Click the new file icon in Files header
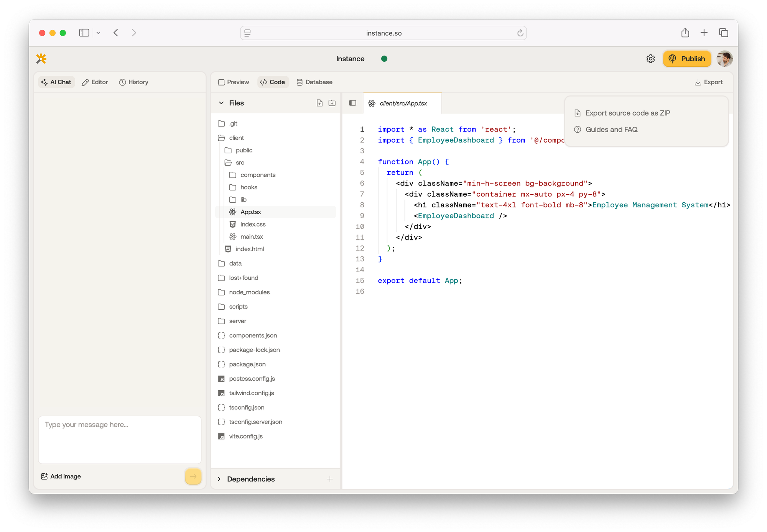This screenshot has height=532, width=767. pyautogui.click(x=319, y=103)
